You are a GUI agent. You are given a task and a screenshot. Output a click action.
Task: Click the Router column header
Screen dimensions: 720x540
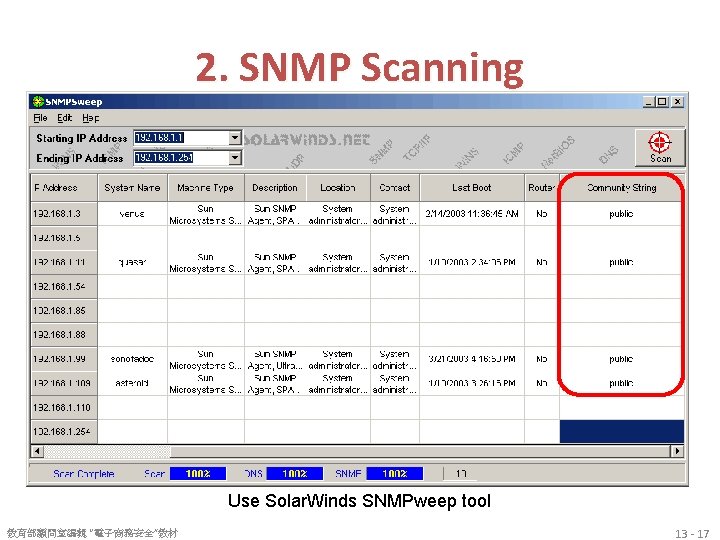point(542,187)
